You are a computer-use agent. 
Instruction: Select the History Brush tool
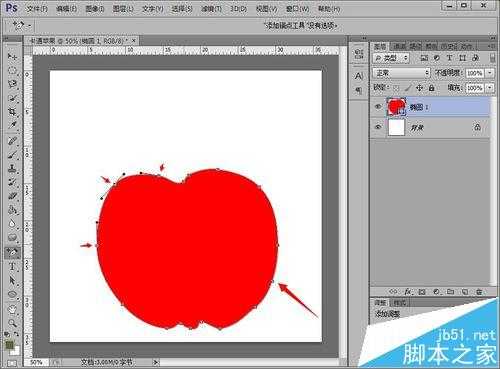(12, 182)
